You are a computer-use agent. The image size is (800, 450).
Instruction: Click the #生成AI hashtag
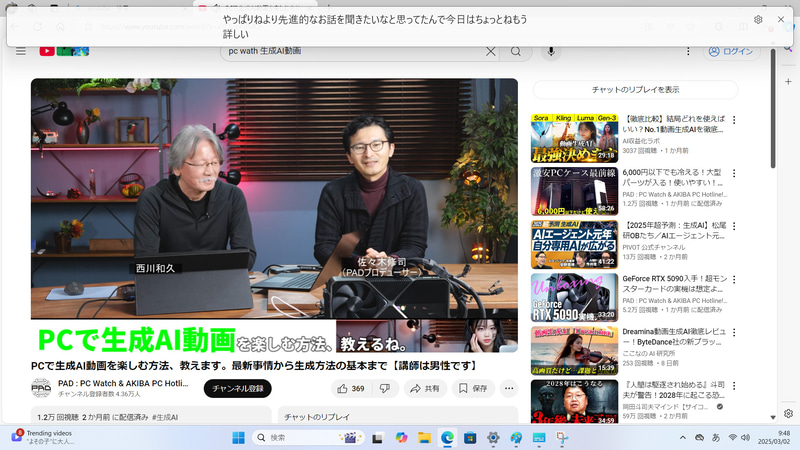[x=165, y=417]
